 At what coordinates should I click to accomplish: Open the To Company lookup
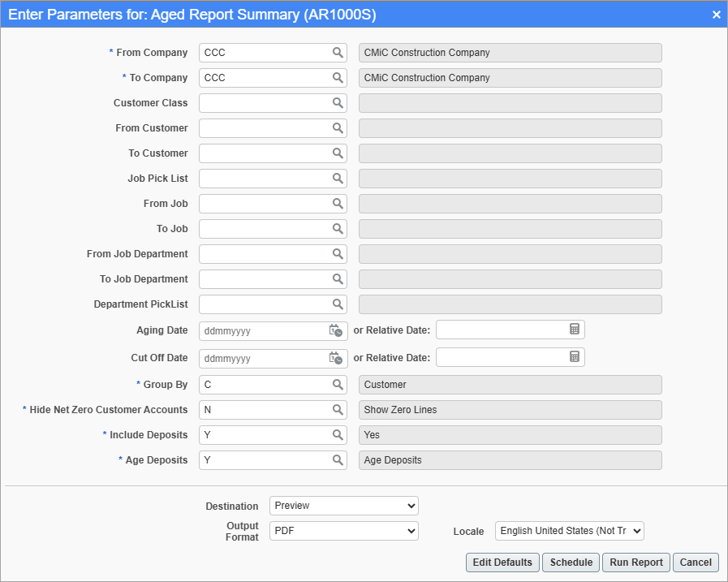coord(340,77)
